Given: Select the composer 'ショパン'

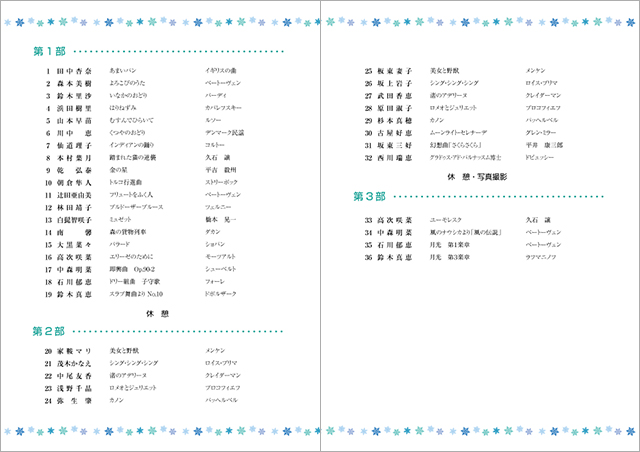Looking at the screenshot, I should [x=215, y=244].
